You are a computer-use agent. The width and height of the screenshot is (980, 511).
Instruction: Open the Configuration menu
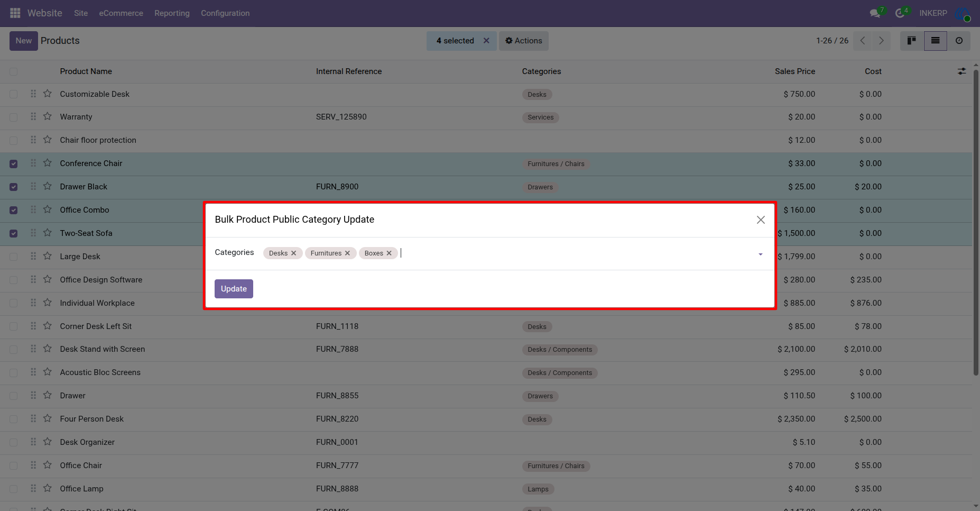225,13
